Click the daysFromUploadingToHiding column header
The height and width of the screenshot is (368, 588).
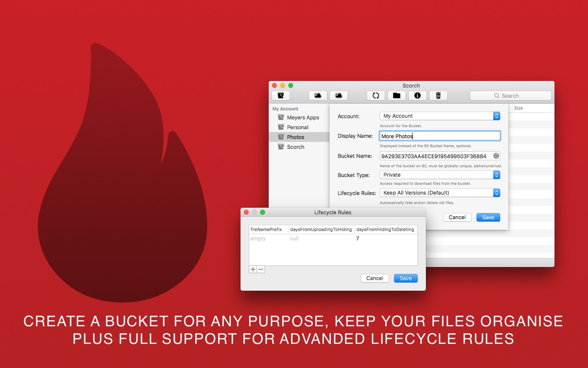(x=321, y=229)
